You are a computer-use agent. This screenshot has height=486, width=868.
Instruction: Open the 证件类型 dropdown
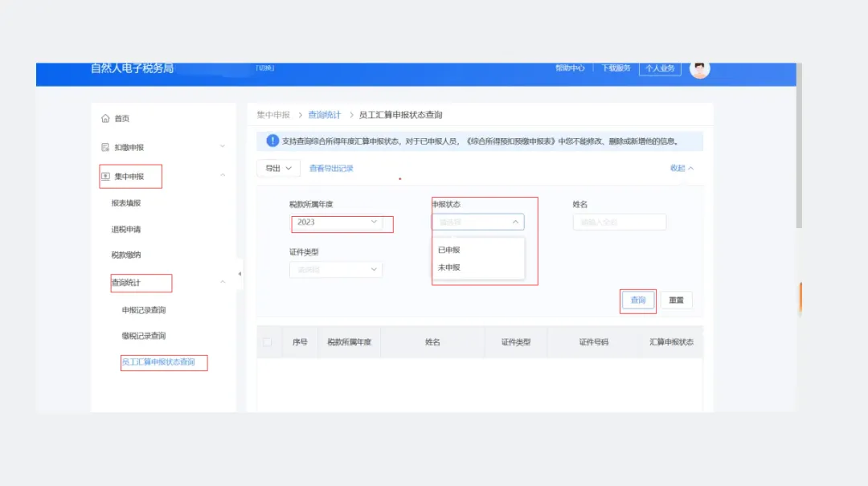coord(336,270)
